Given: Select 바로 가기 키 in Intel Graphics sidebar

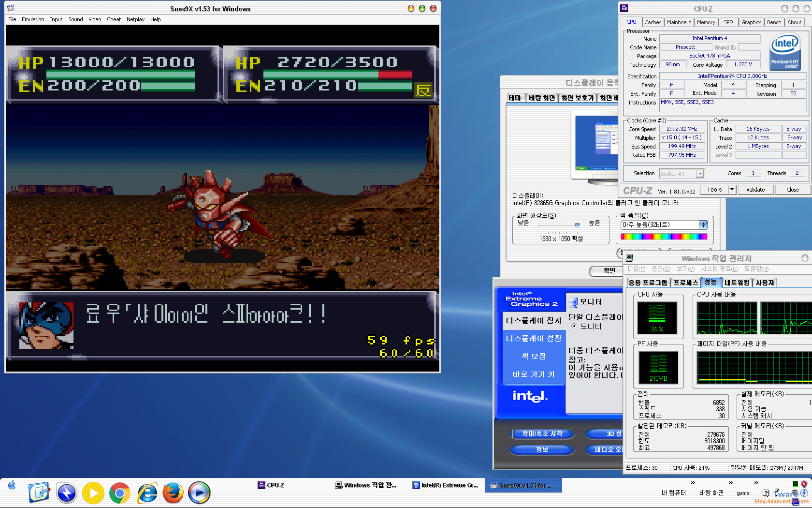Looking at the screenshot, I should pyautogui.click(x=534, y=374).
